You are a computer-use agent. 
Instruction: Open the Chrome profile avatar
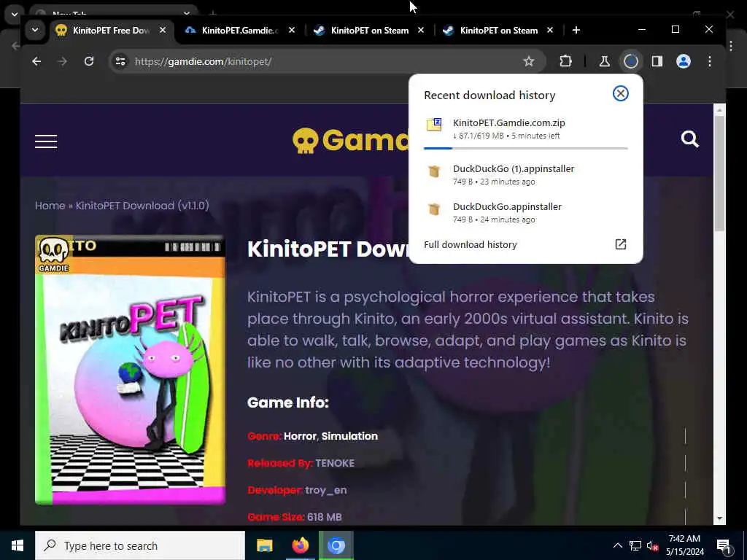tap(684, 61)
